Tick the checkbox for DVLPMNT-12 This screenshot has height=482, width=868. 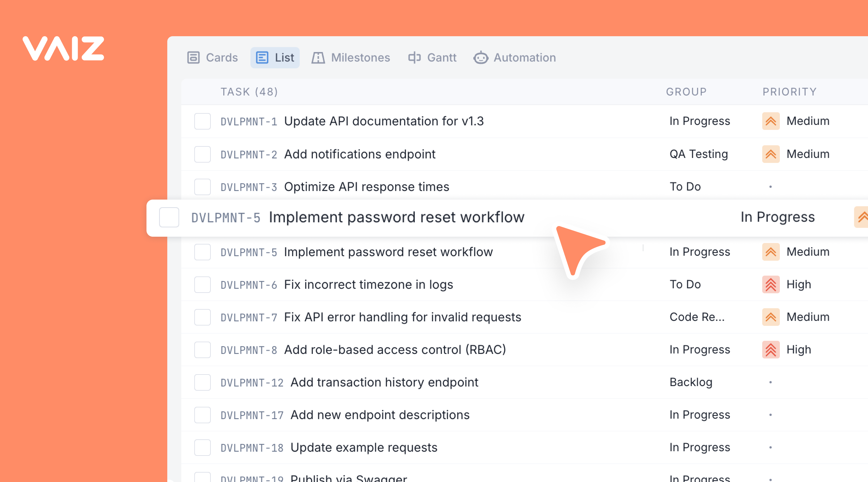pos(203,382)
